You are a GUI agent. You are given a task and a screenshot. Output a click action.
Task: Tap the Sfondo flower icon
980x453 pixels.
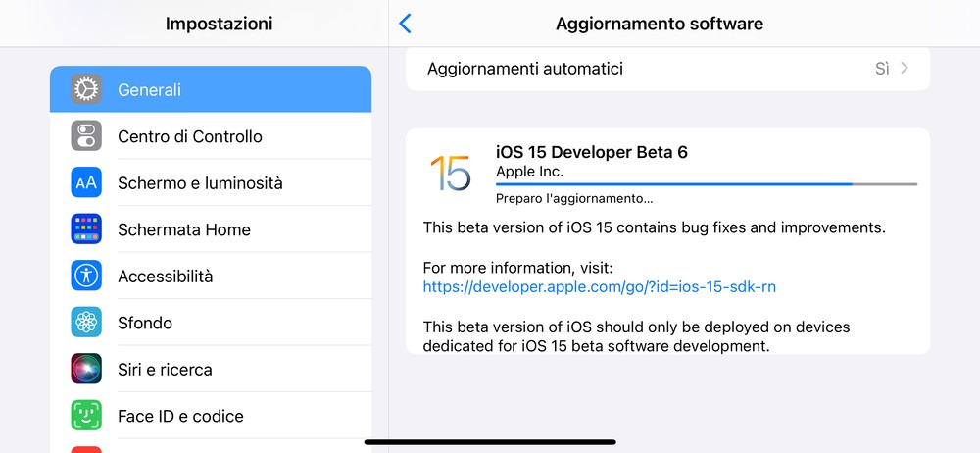click(x=86, y=323)
